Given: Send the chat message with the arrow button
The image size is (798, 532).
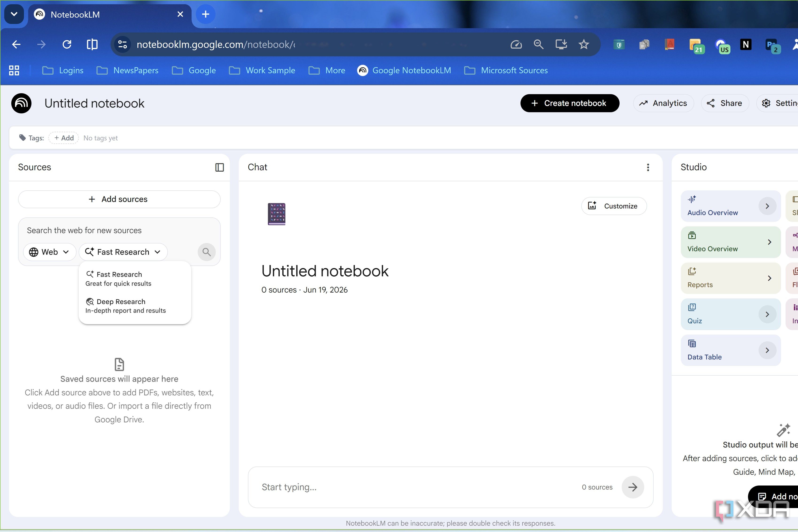Looking at the screenshot, I should (x=633, y=487).
